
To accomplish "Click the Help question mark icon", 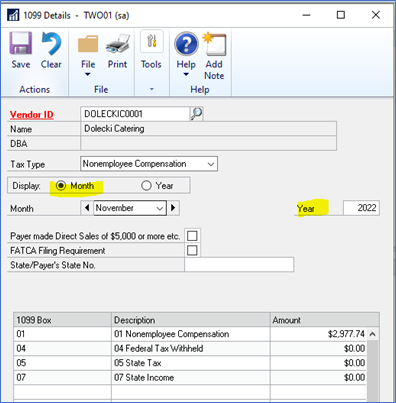I will (186, 44).
